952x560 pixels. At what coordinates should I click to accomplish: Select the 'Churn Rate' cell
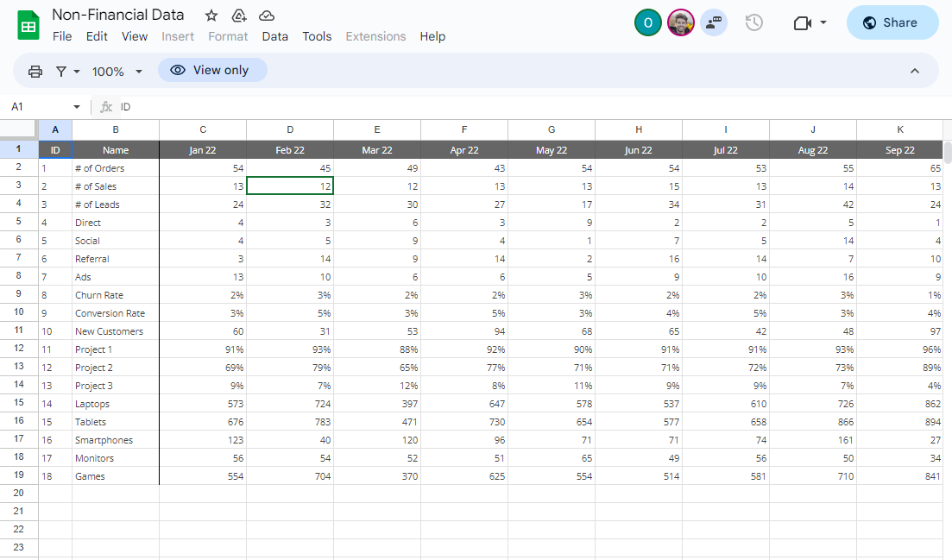click(116, 295)
